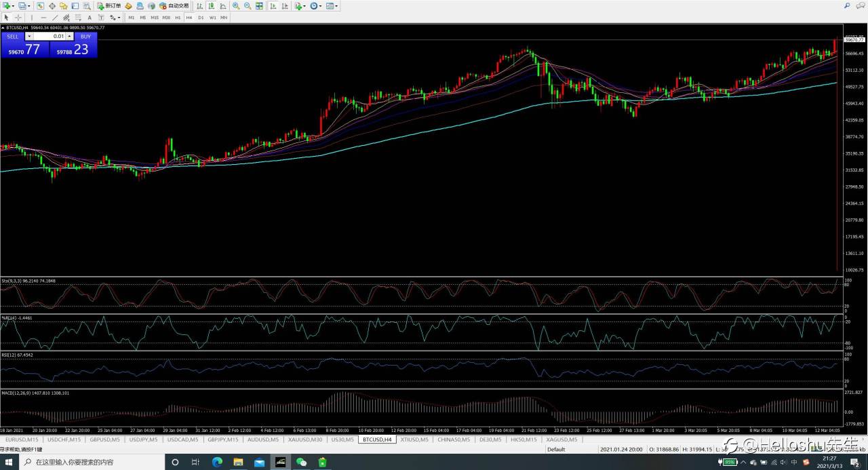
Task: Click the New Order (新订单) button
Action: 109,5
